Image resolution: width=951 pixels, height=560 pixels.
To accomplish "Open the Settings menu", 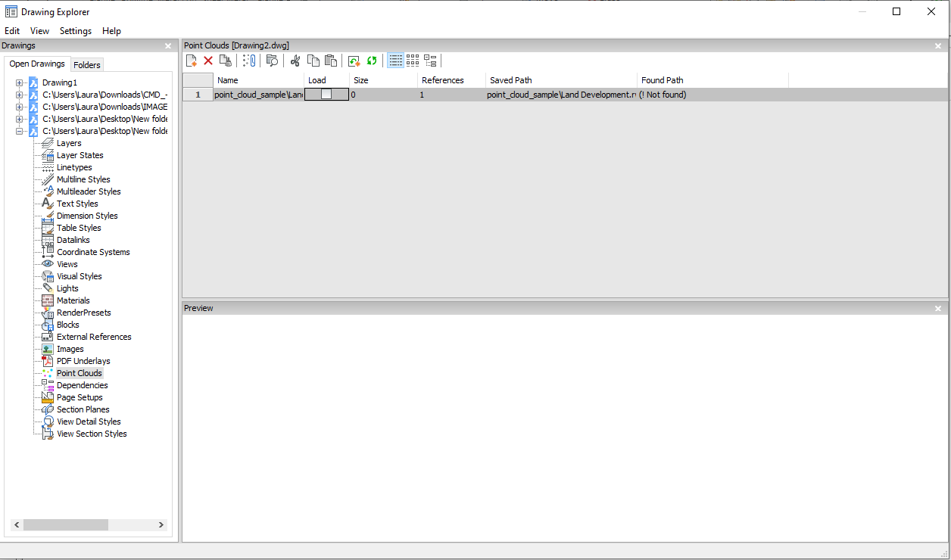I will (76, 31).
